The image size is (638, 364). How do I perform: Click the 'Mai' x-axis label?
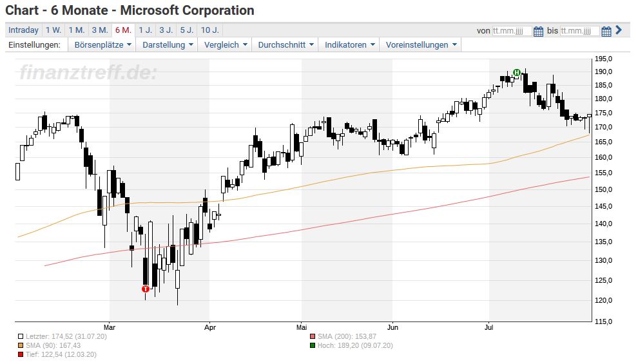[x=302, y=327]
